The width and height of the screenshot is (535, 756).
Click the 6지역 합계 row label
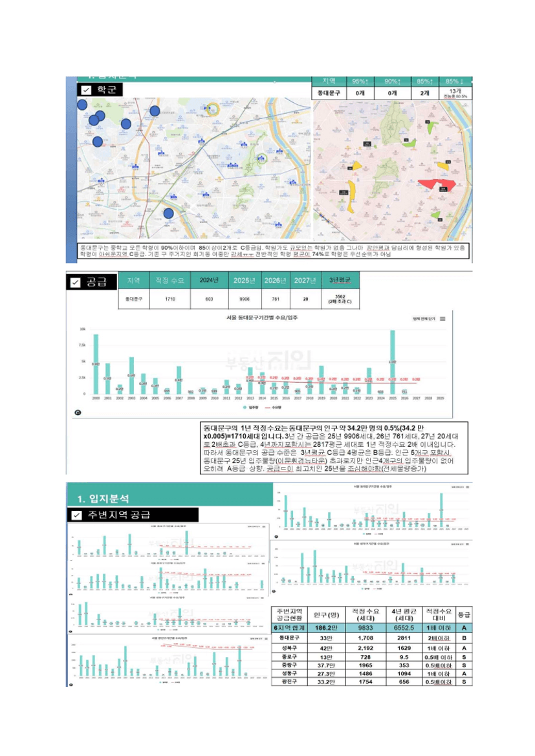(x=289, y=628)
